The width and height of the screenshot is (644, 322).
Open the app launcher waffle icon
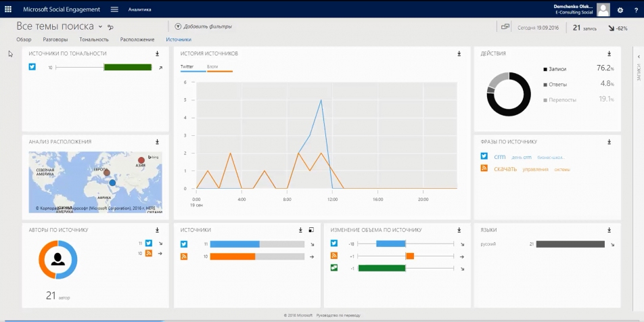[x=8, y=9]
